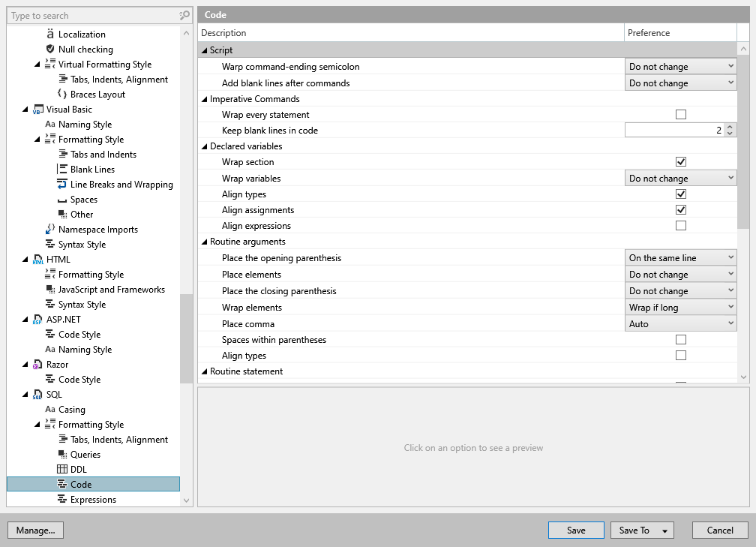
Task: Open Wrap variables dropdown
Action: coord(680,178)
